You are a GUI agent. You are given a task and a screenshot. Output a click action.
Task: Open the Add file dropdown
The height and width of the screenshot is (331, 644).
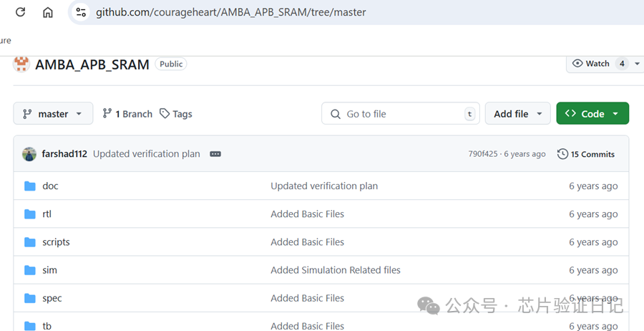(517, 114)
